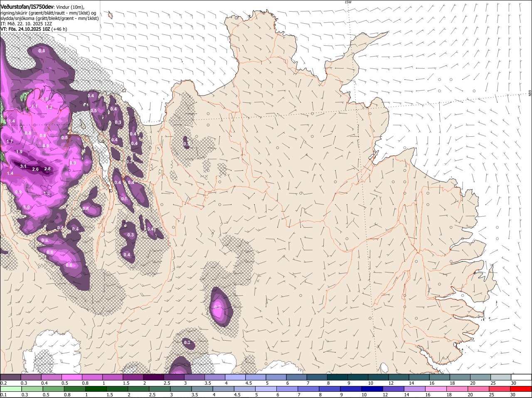Click the 1.9 snowfall value on the map
This screenshot has width=532, height=398.
click(19, 152)
